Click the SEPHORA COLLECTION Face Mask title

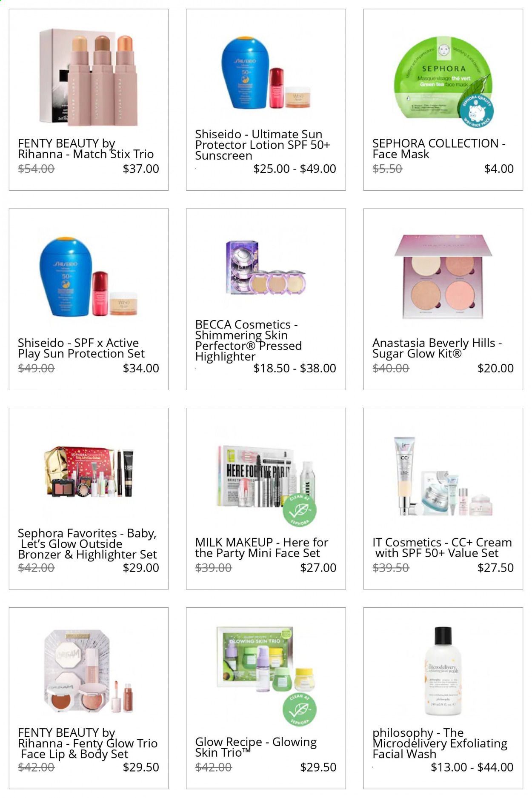click(x=439, y=149)
